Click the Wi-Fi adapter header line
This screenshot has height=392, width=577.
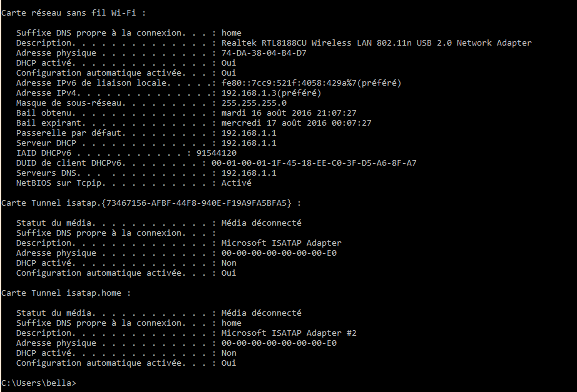pos(74,13)
